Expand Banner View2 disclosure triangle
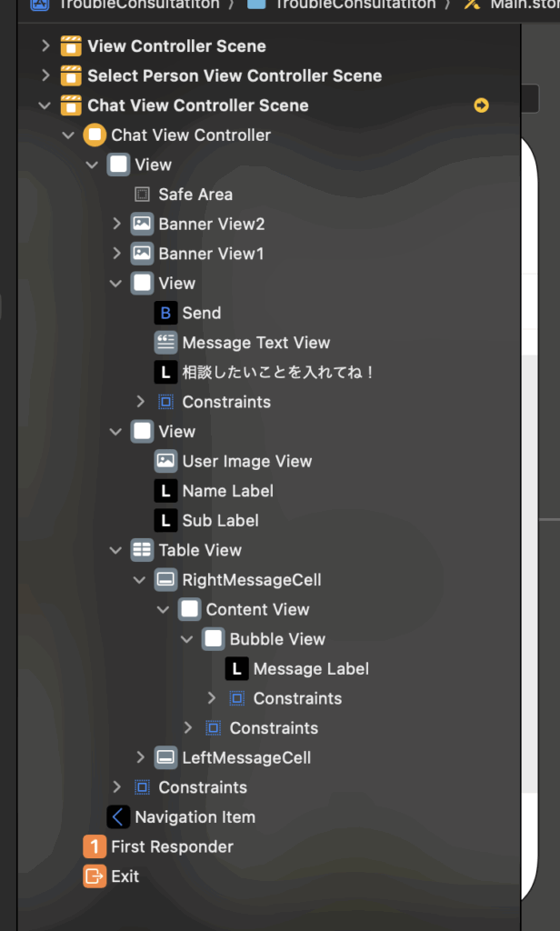The image size is (560, 931). (x=116, y=224)
